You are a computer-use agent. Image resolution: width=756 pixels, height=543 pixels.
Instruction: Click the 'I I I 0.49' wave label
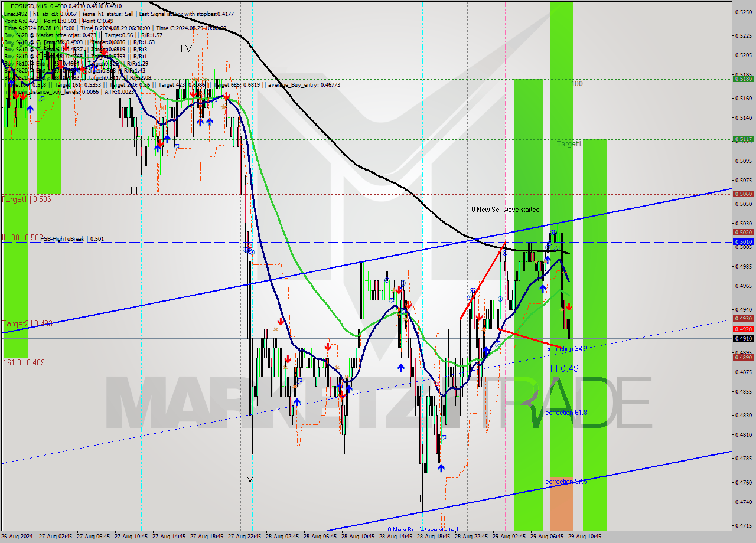pos(561,368)
